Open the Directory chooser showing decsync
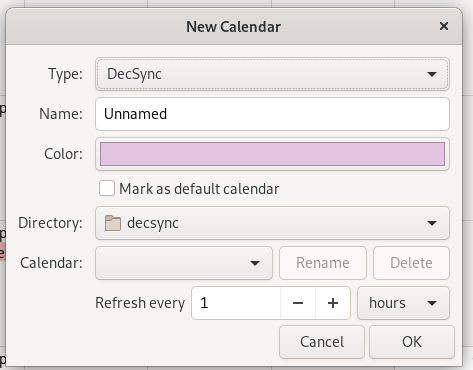The image size is (473, 370). (x=272, y=223)
